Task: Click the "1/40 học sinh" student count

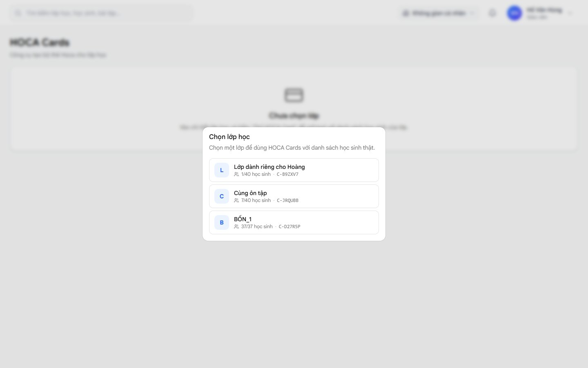Action: [x=256, y=174]
